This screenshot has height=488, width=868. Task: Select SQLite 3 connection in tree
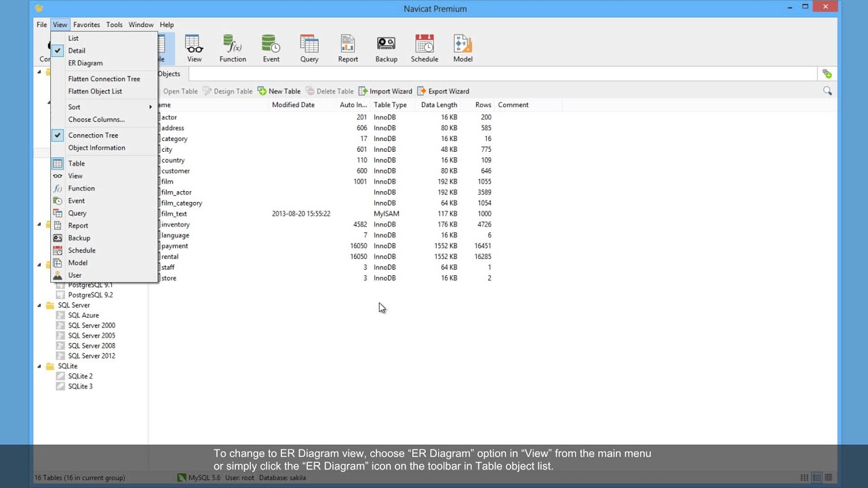(80, 386)
